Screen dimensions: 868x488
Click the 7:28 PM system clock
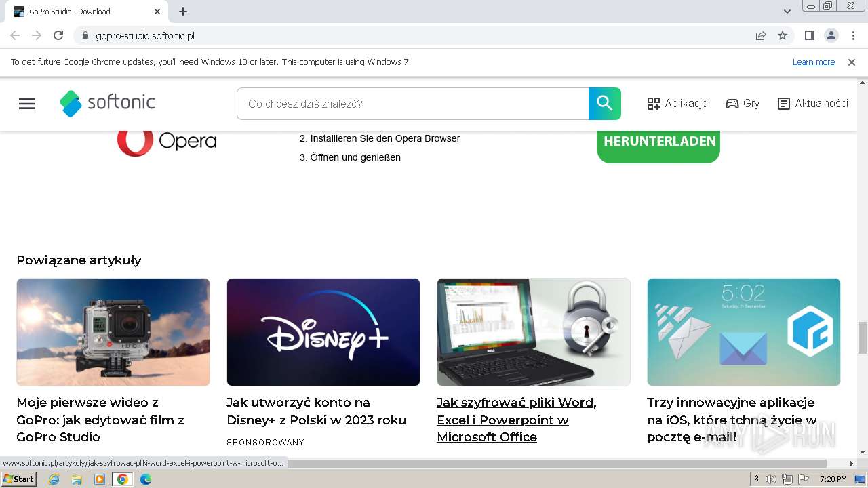coord(833,479)
